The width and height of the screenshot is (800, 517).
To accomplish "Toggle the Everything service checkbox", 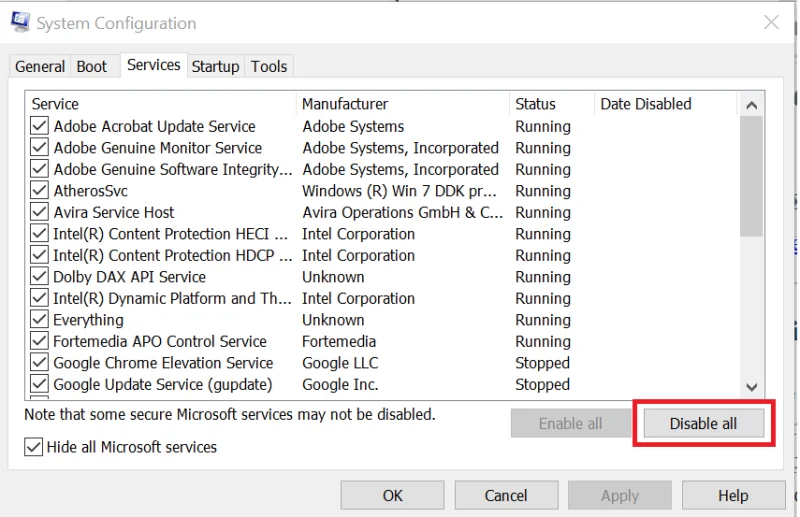I will pos(39,320).
